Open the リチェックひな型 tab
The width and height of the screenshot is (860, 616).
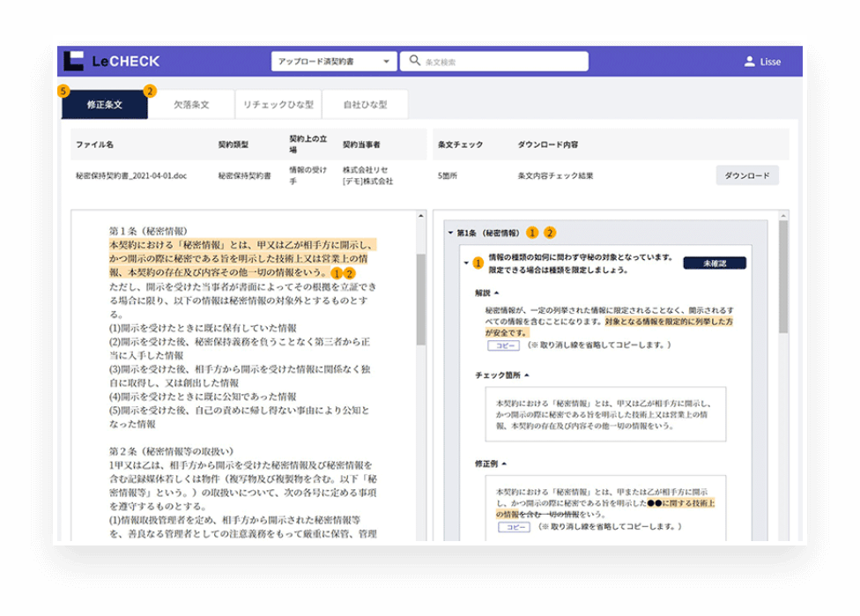[280, 103]
